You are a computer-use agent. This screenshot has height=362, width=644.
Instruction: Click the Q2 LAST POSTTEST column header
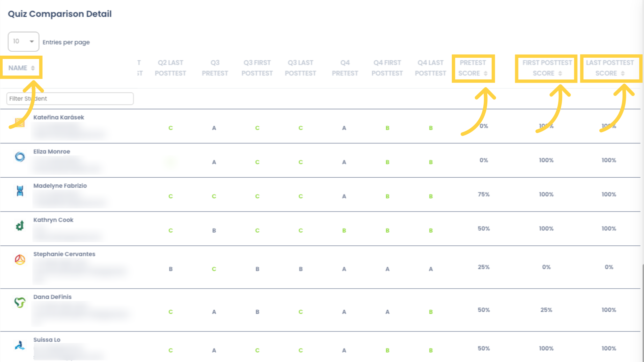(170, 68)
